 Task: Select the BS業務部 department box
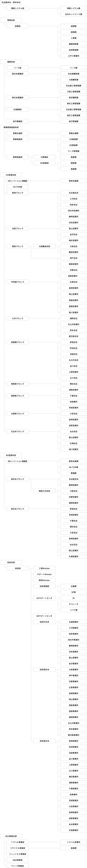(x=18, y=109)
